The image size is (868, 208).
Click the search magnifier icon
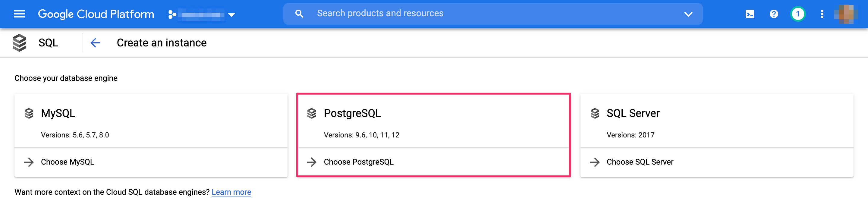coord(299,14)
